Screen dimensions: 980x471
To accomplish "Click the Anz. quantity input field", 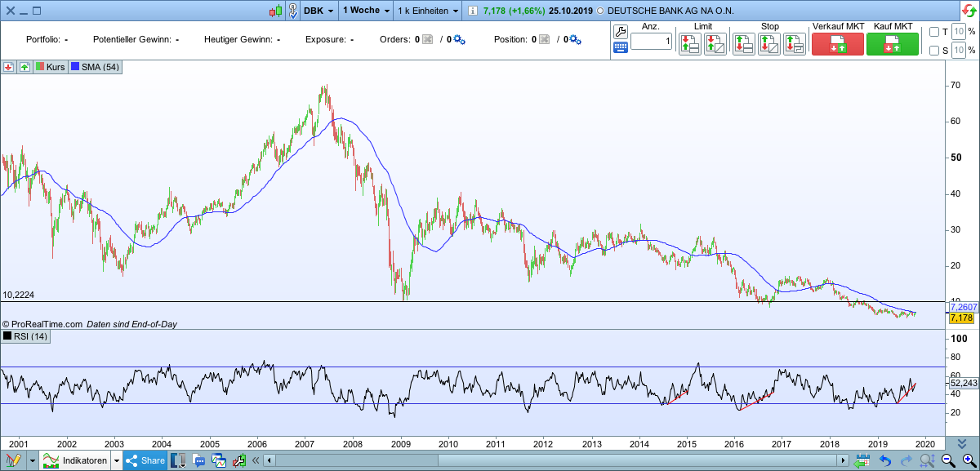I will (x=651, y=42).
